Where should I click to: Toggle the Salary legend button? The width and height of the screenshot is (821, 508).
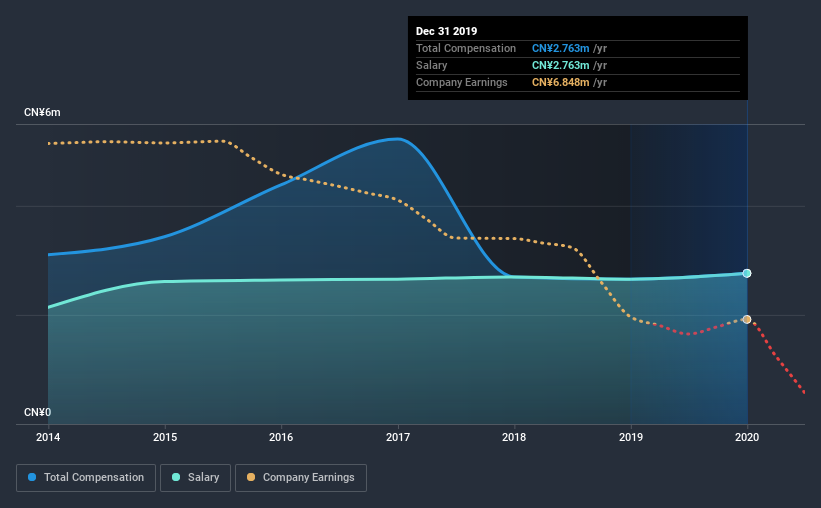pyautogui.click(x=195, y=478)
